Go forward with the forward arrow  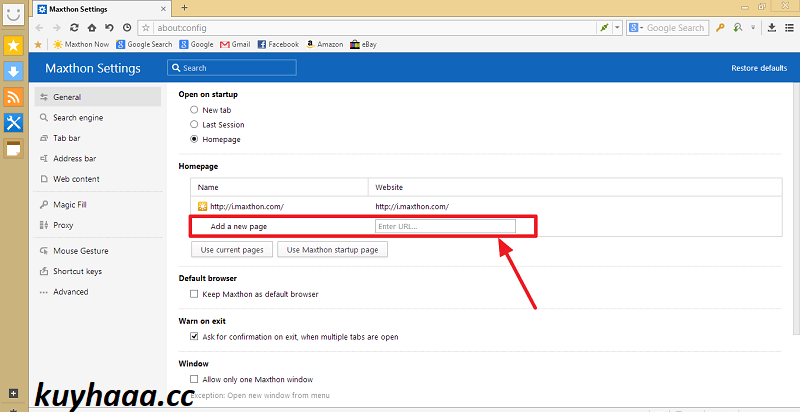(x=57, y=28)
